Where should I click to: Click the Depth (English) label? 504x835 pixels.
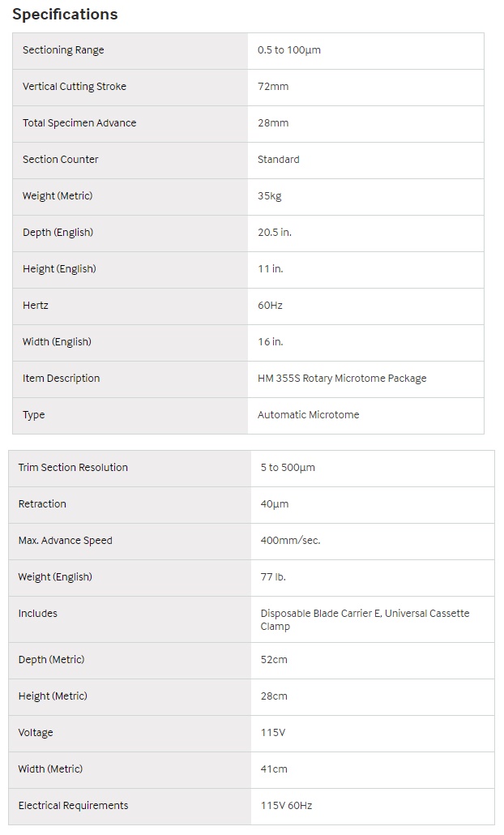(58, 233)
